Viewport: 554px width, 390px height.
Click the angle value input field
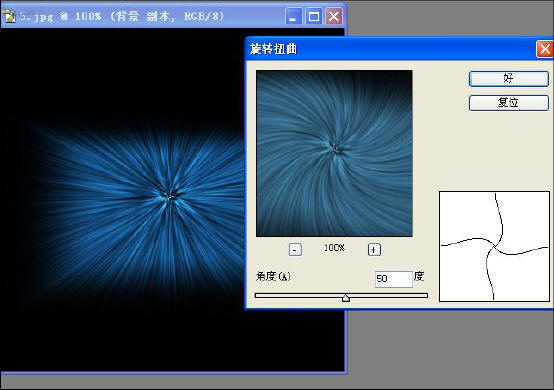[394, 279]
